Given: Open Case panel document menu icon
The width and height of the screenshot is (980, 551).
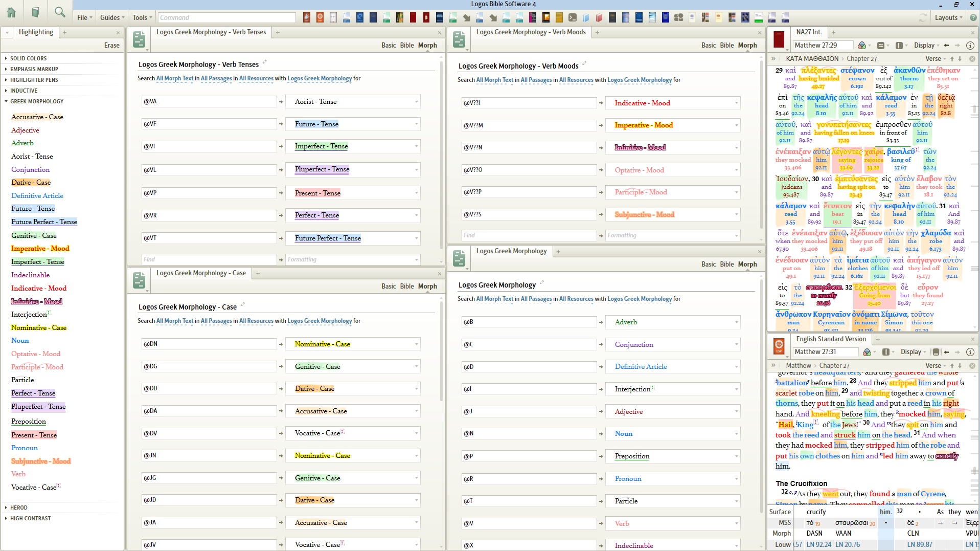Looking at the screenshot, I should [x=139, y=281].
